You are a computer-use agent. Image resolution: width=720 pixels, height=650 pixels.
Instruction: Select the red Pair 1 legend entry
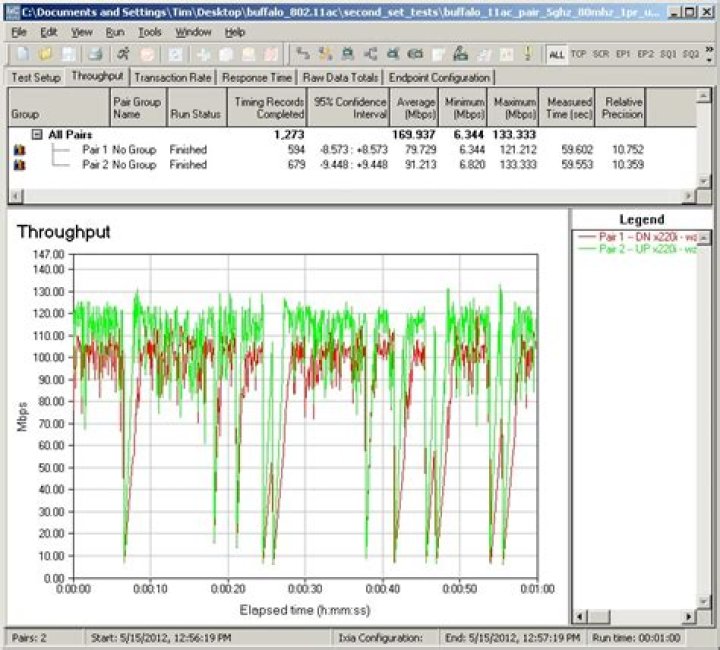pyautogui.click(x=637, y=237)
